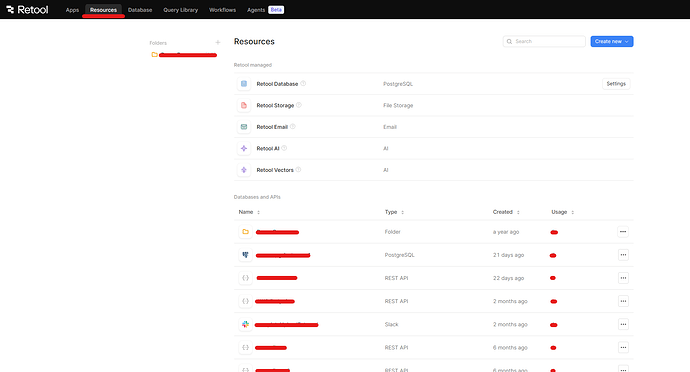Screen dimensions: 690x372
Task: Click the search magnifier icon
Action: pyautogui.click(x=509, y=41)
